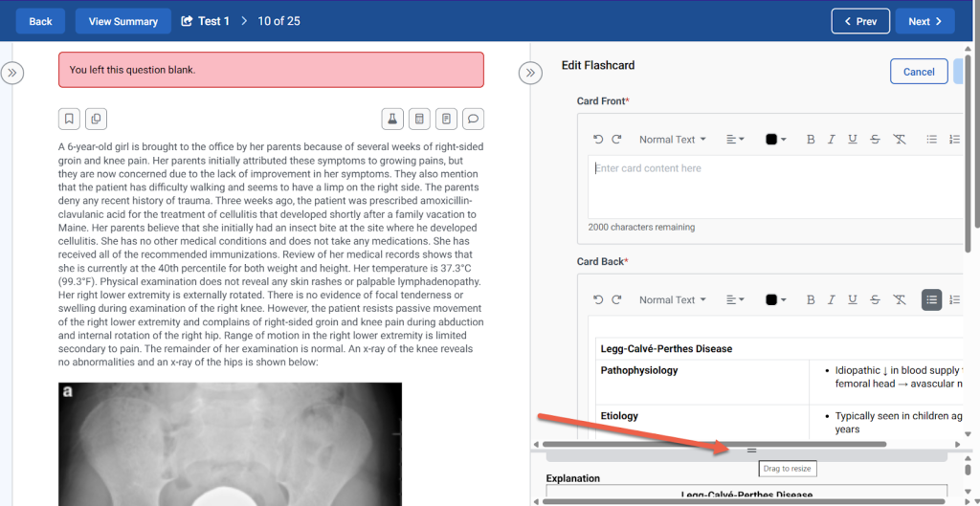Toggle the active bullet list in Card Back

pos(931,300)
